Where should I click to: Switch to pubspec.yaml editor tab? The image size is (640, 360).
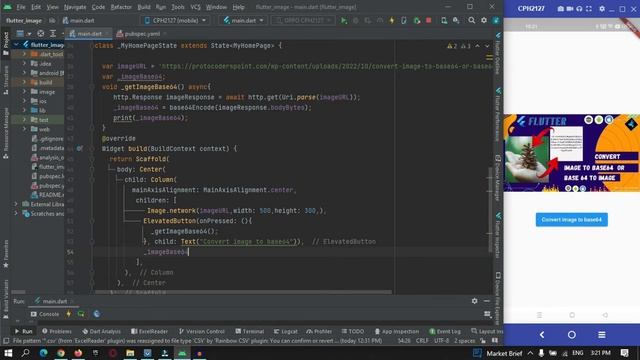(x=142, y=34)
